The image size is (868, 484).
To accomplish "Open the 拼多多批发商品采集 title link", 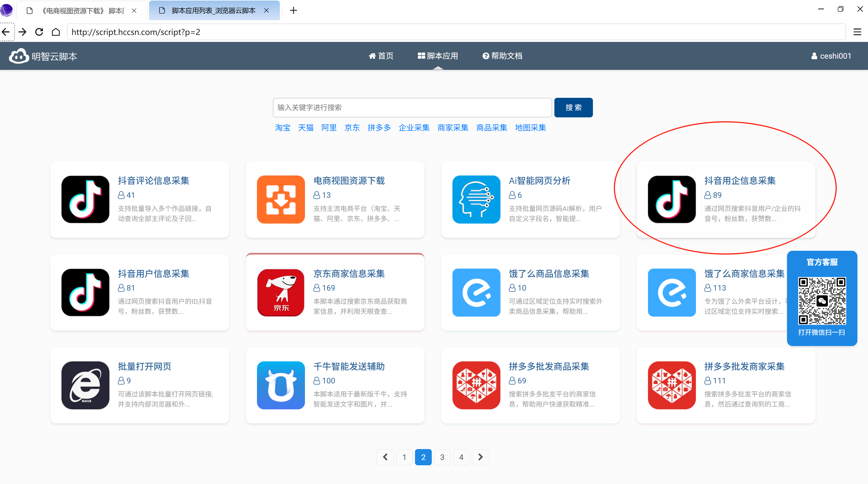I will pyautogui.click(x=549, y=366).
